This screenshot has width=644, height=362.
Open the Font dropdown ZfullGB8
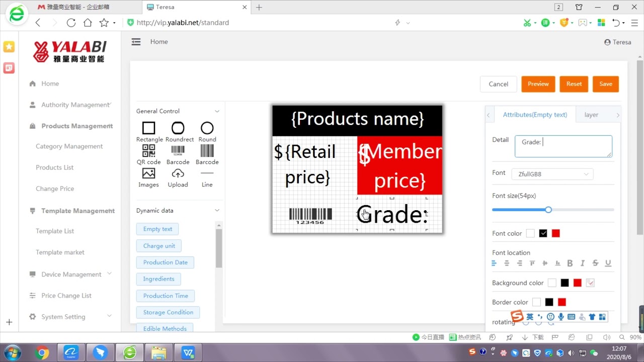click(x=552, y=174)
